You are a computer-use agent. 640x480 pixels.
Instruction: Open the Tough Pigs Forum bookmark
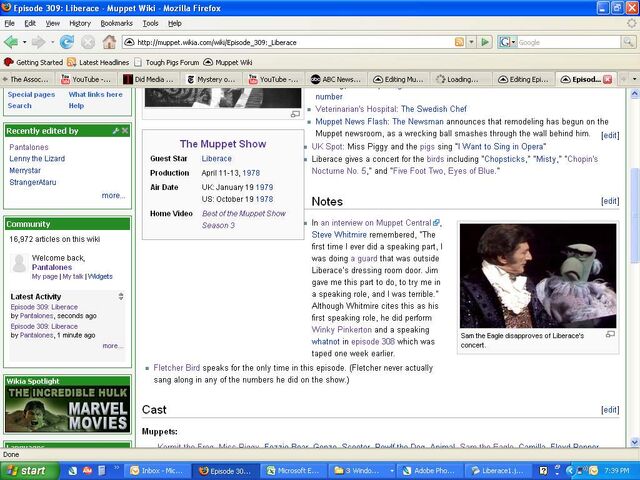[167, 62]
